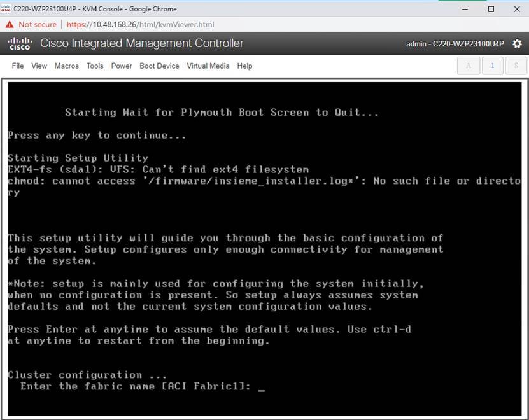This screenshot has height=420, width=529.
Task: Open the Power menu
Action: [122, 66]
